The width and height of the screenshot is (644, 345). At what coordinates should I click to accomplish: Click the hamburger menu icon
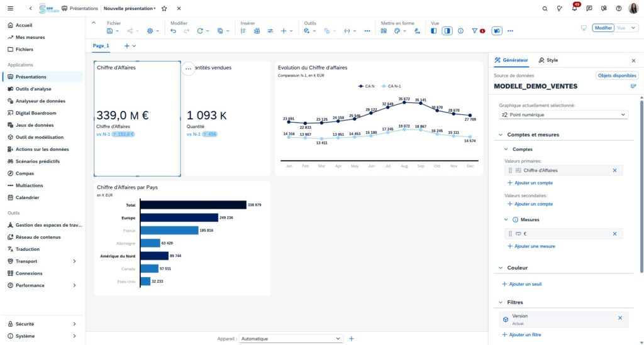click(10, 9)
